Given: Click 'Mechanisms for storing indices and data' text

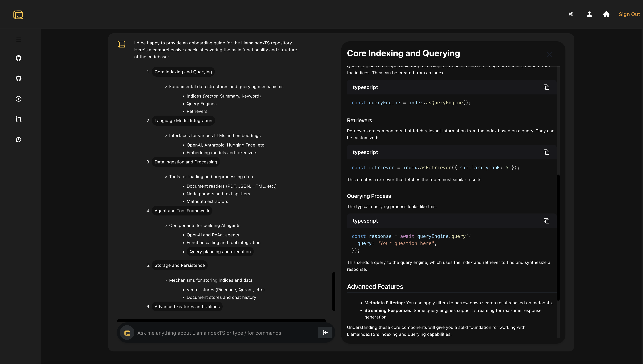Looking at the screenshot, I should click(211, 280).
